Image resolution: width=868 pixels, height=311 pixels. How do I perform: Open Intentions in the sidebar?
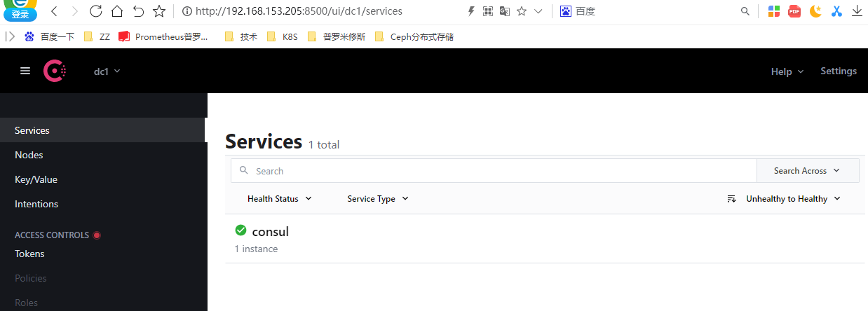[x=104, y=204]
